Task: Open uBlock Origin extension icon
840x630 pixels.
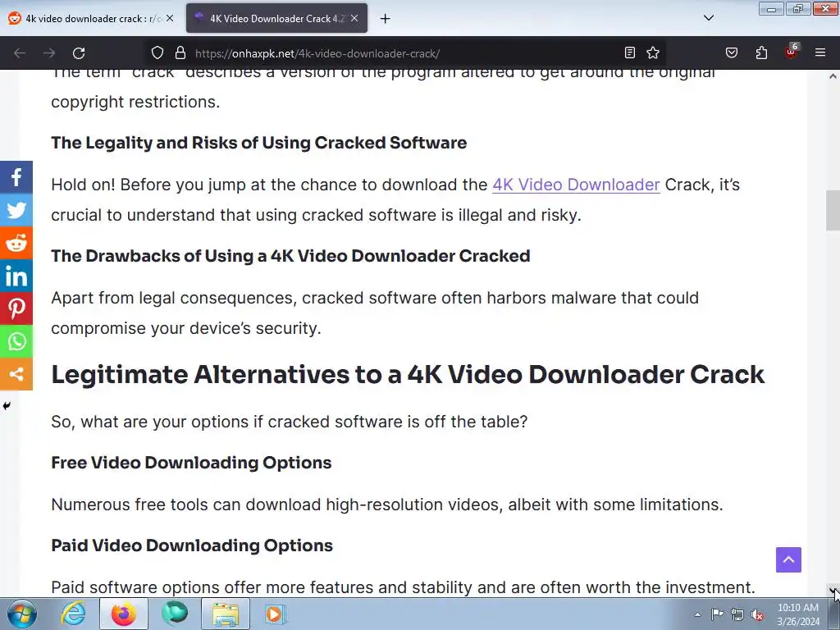Action: [791, 52]
